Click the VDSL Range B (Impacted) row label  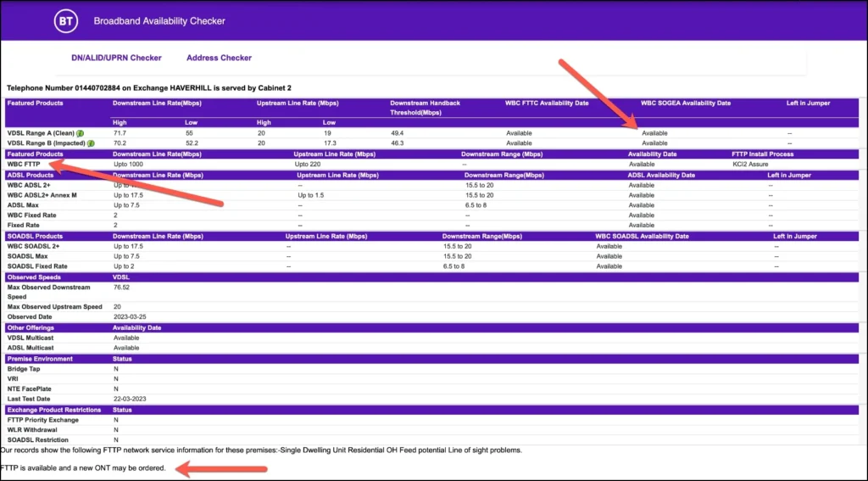[x=47, y=143]
